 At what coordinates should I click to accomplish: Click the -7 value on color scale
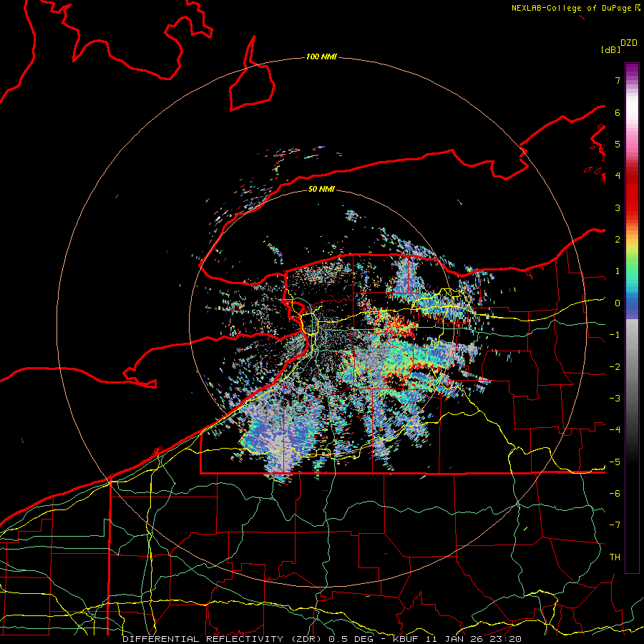pos(615,525)
